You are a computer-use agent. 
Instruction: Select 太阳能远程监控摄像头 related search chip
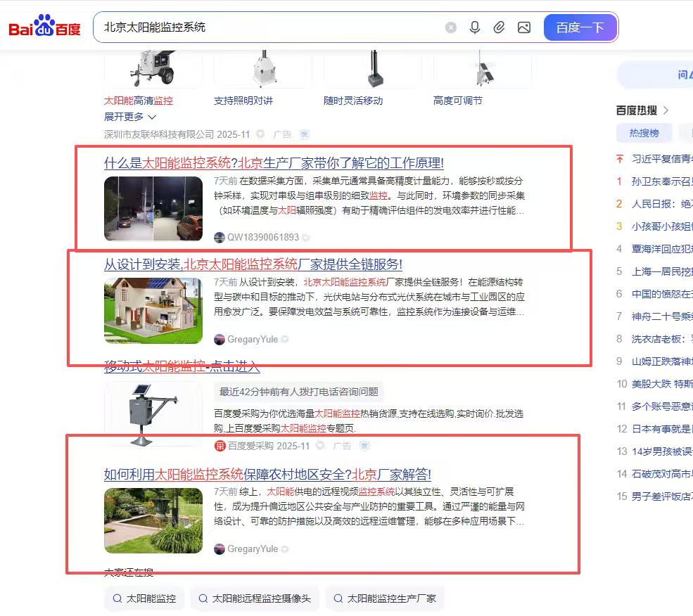click(x=258, y=599)
